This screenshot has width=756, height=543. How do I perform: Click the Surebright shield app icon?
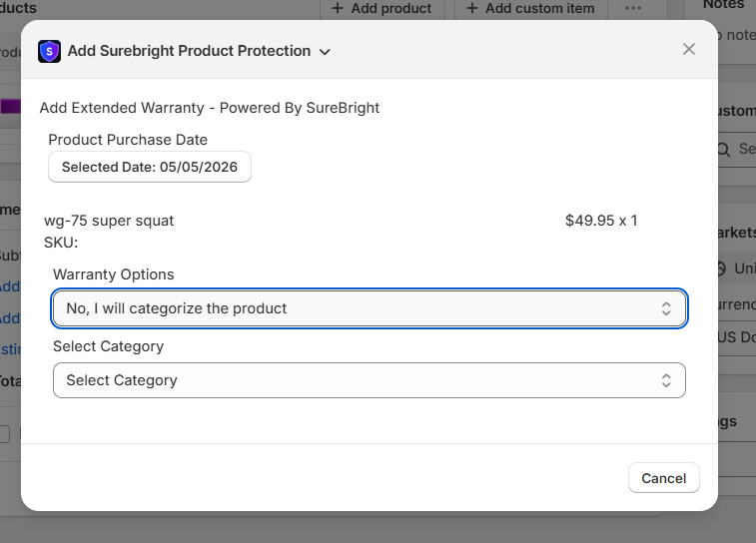pos(49,51)
